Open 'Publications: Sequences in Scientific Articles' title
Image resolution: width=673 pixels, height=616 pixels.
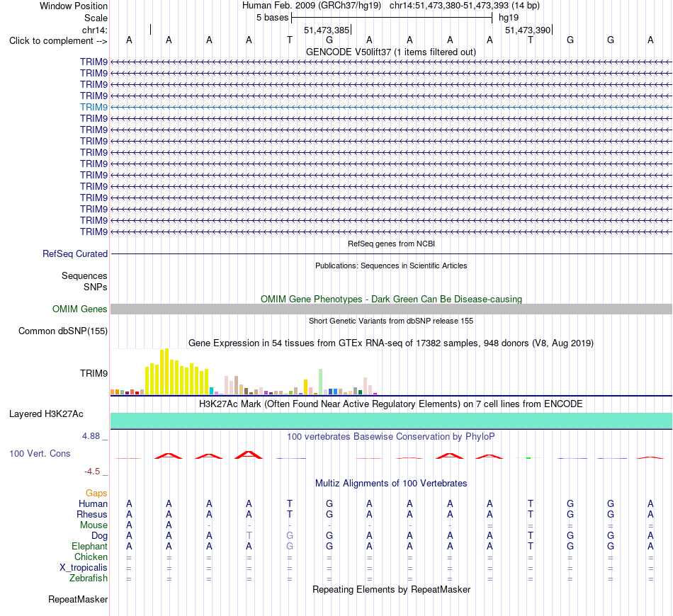[x=391, y=266]
